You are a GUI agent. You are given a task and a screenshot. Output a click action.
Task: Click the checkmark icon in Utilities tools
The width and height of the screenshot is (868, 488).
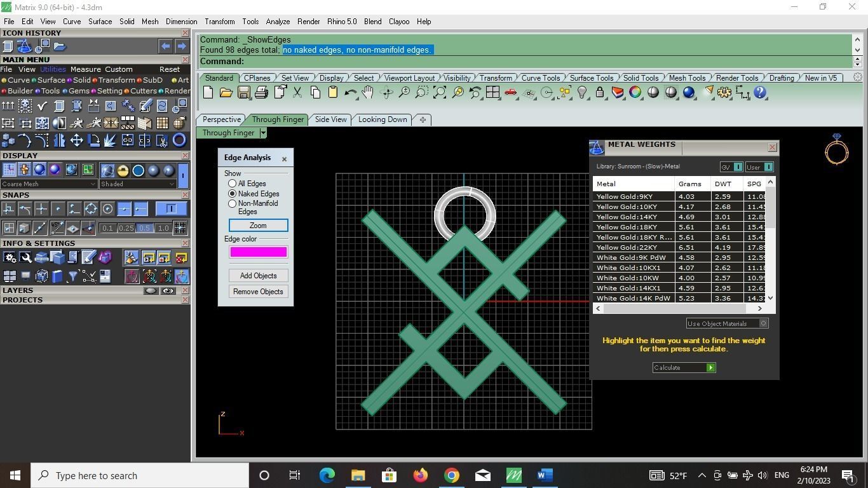[43, 105]
